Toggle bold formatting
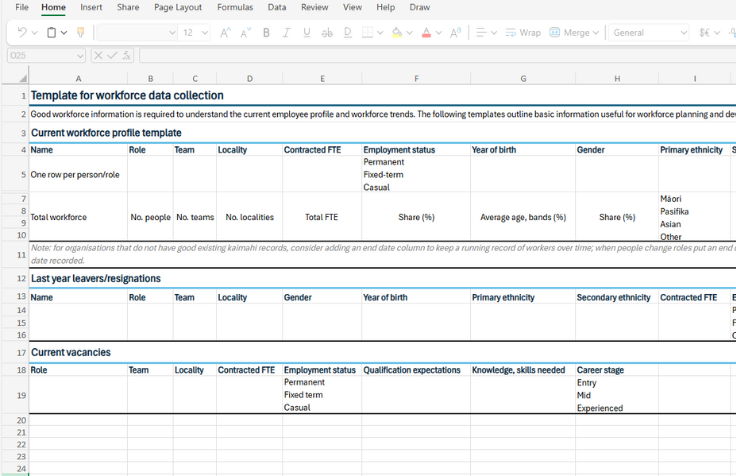The image size is (736, 476). 266,33
